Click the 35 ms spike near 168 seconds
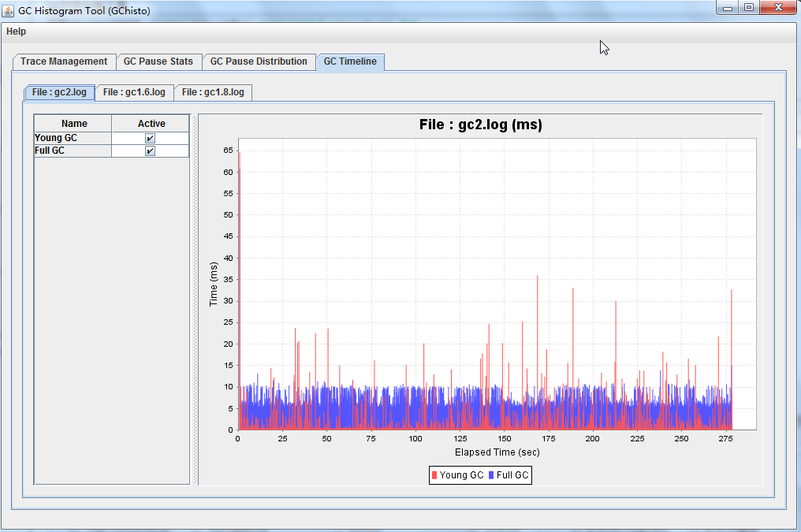This screenshot has height=532, width=801. (x=538, y=352)
